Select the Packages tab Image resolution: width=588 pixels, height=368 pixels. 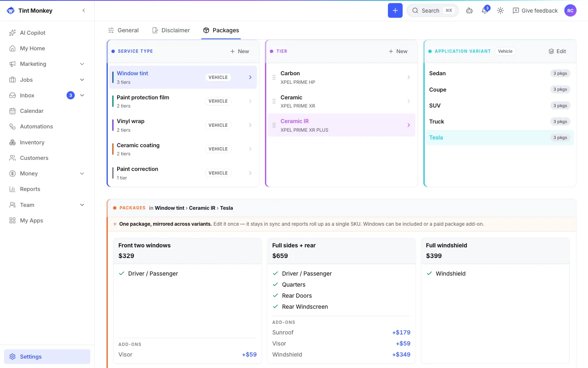point(221,30)
